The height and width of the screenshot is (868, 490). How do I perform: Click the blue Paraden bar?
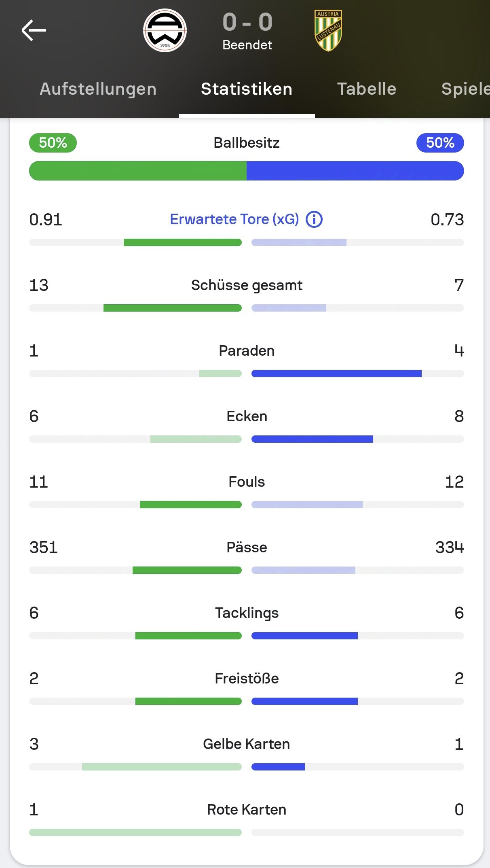click(336, 374)
